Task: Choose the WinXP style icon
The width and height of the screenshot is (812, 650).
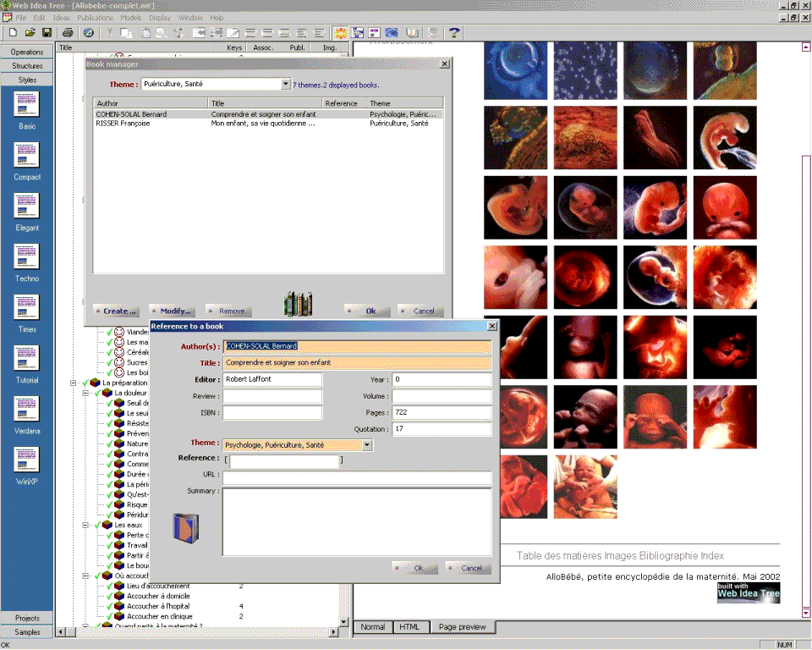Action: [27, 460]
